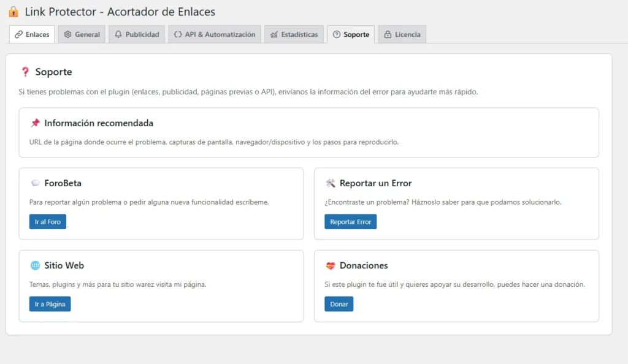Click the question circle Soporte tab icon
This screenshot has width=628, height=364.
[337, 34]
